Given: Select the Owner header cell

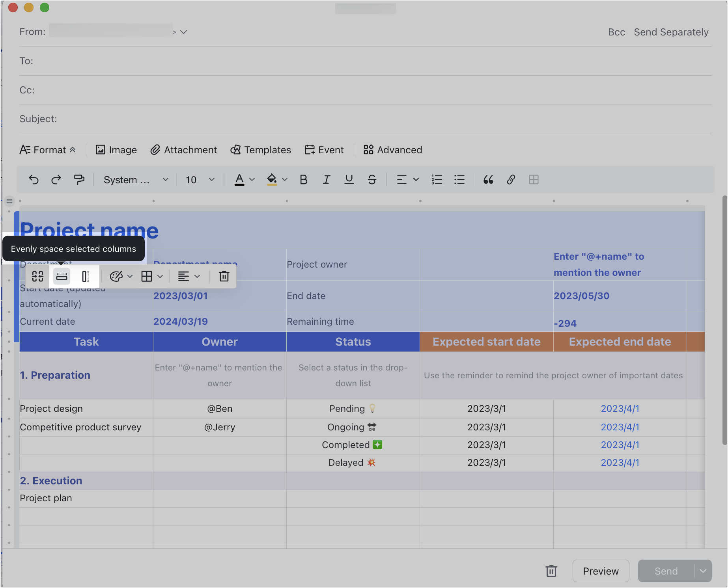Looking at the screenshot, I should [x=220, y=342].
